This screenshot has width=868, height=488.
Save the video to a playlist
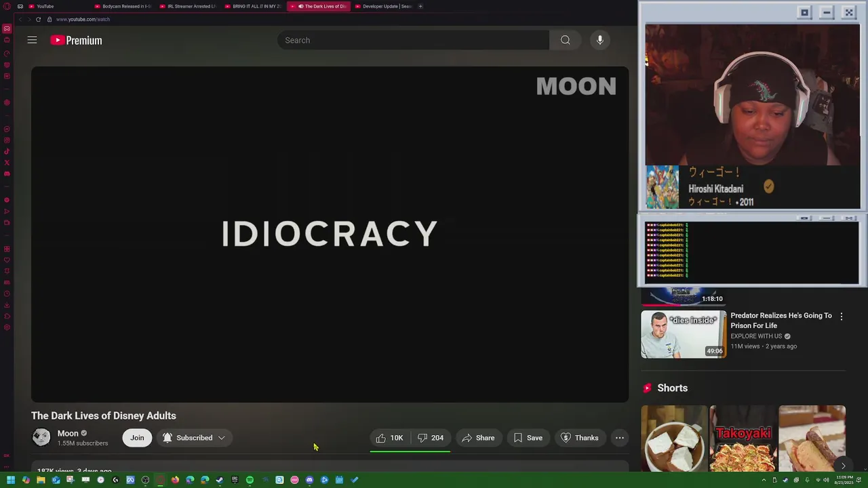[528, 438]
